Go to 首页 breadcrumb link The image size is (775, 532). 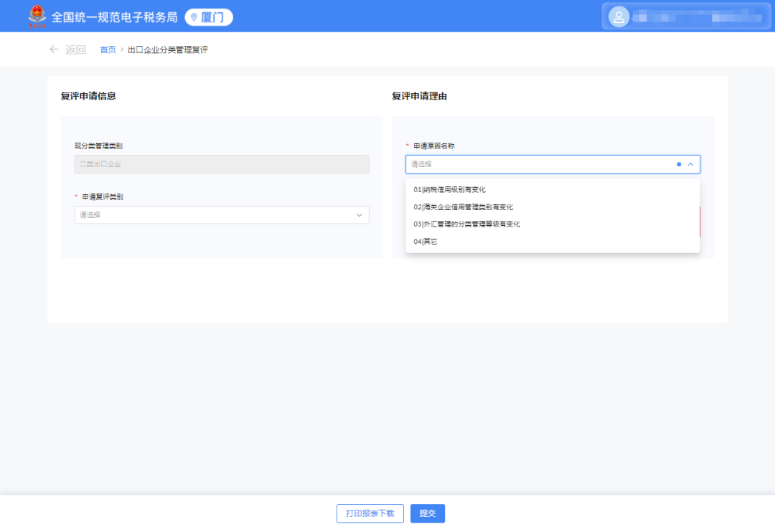(108, 49)
